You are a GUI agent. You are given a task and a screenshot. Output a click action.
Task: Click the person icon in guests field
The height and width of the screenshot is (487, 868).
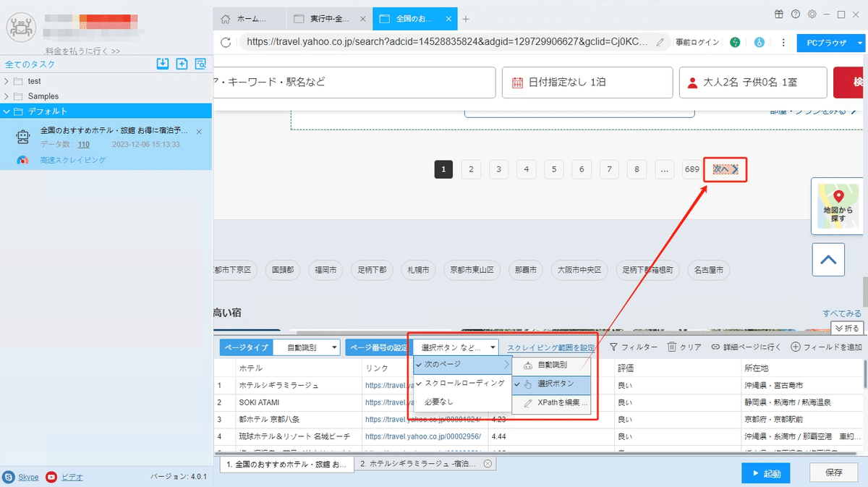692,82
